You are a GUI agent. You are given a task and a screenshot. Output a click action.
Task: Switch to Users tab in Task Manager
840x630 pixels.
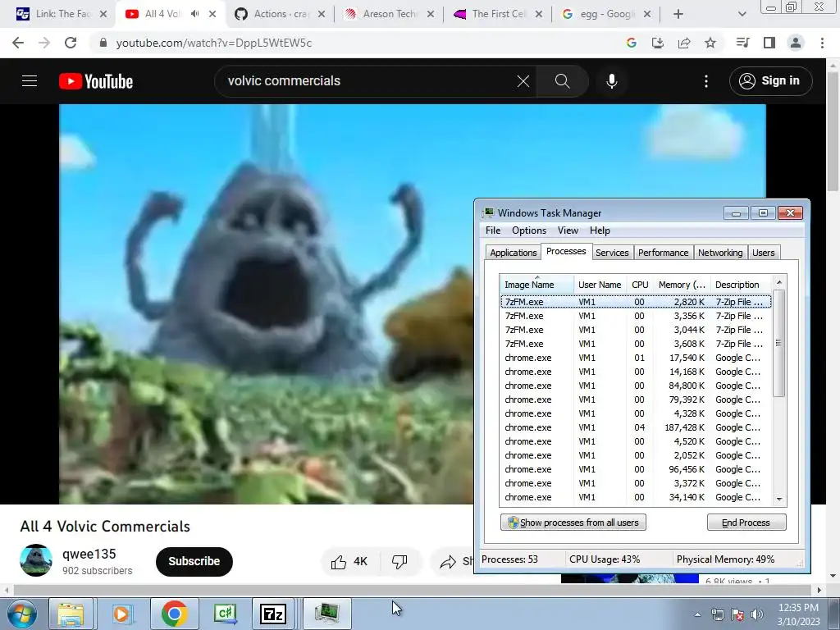pos(764,253)
